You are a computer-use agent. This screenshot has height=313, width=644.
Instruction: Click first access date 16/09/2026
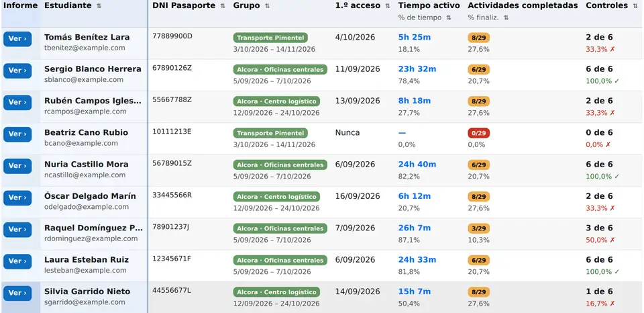358,196
